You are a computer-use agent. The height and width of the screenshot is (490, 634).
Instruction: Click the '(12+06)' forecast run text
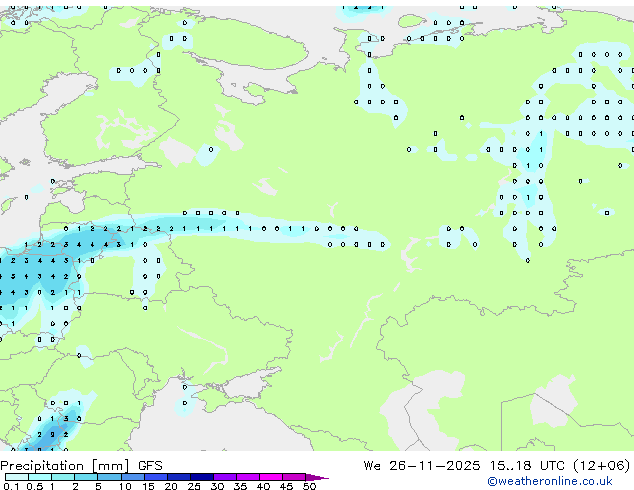click(x=602, y=466)
